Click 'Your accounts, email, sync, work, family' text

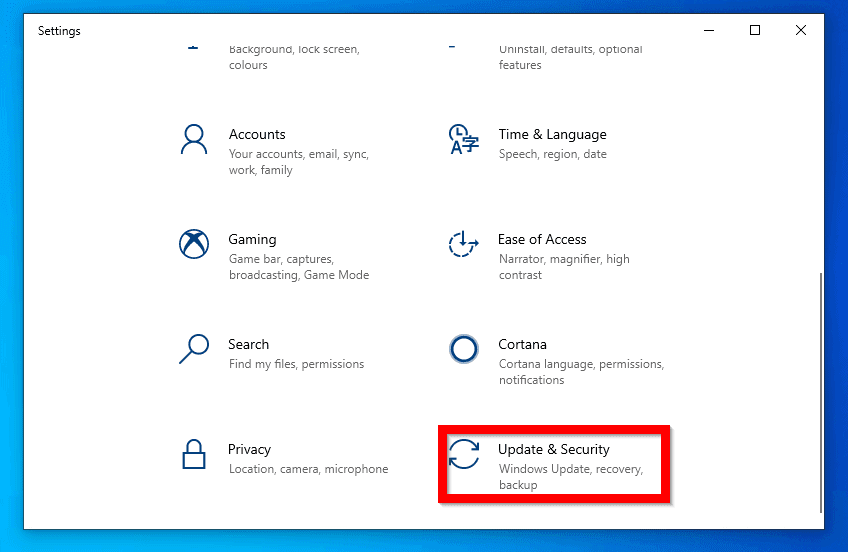click(x=299, y=162)
